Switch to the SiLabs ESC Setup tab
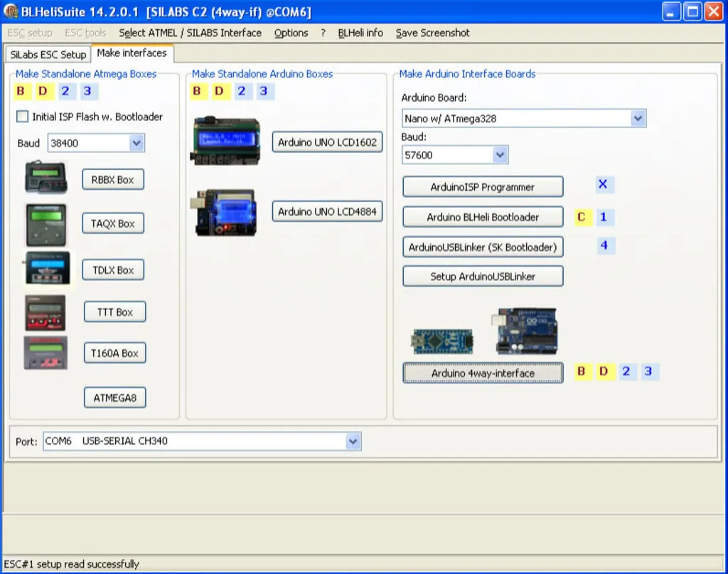 pos(48,54)
